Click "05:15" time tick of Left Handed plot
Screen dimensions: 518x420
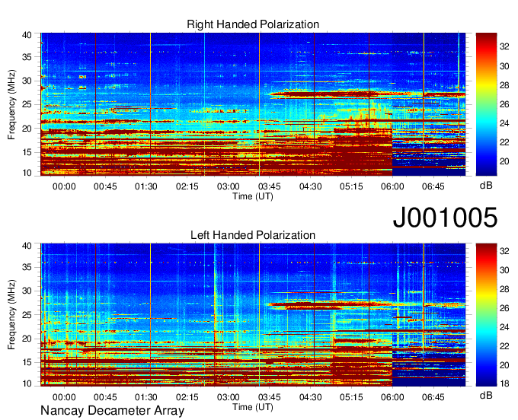(351, 397)
